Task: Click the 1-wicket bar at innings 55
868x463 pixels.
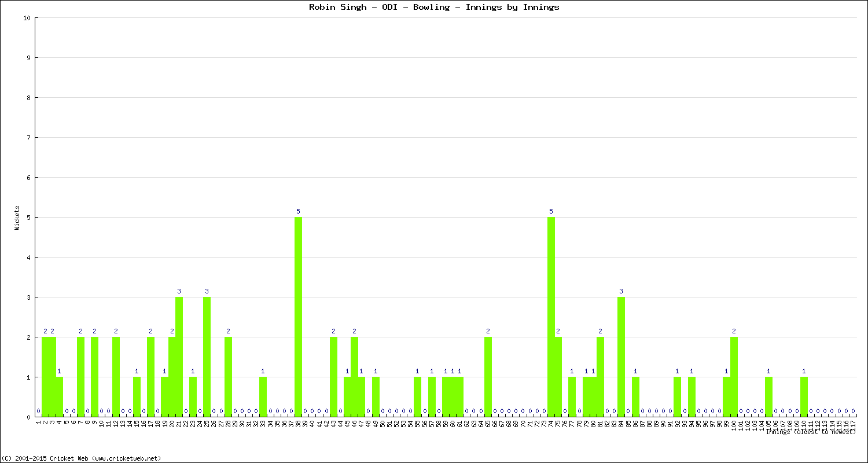Action: pyautogui.click(x=417, y=397)
